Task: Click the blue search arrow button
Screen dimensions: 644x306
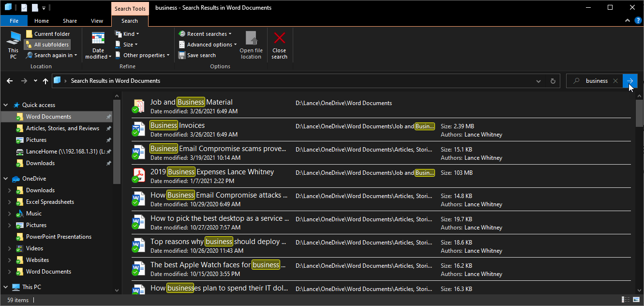Action: (x=630, y=81)
